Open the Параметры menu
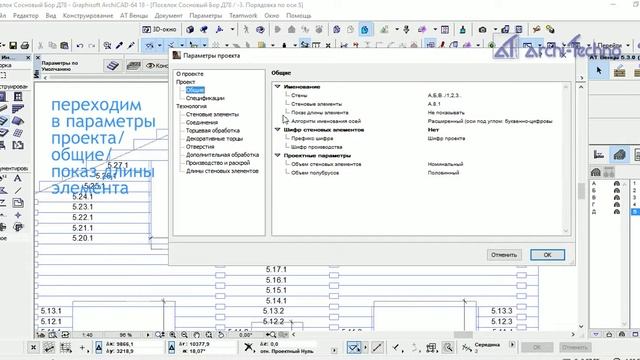Viewport: 640px width, 360px height. (x=205, y=16)
